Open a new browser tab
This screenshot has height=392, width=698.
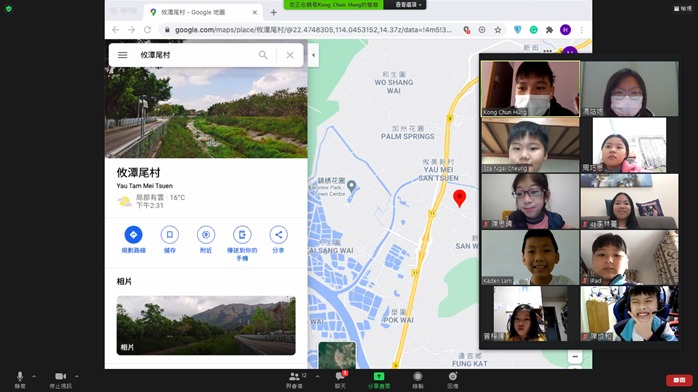coord(274,12)
